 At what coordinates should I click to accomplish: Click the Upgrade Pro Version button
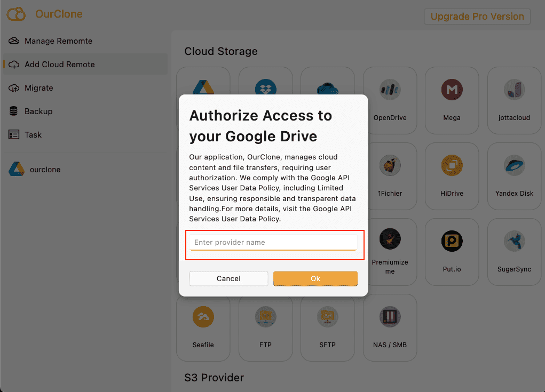(477, 17)
